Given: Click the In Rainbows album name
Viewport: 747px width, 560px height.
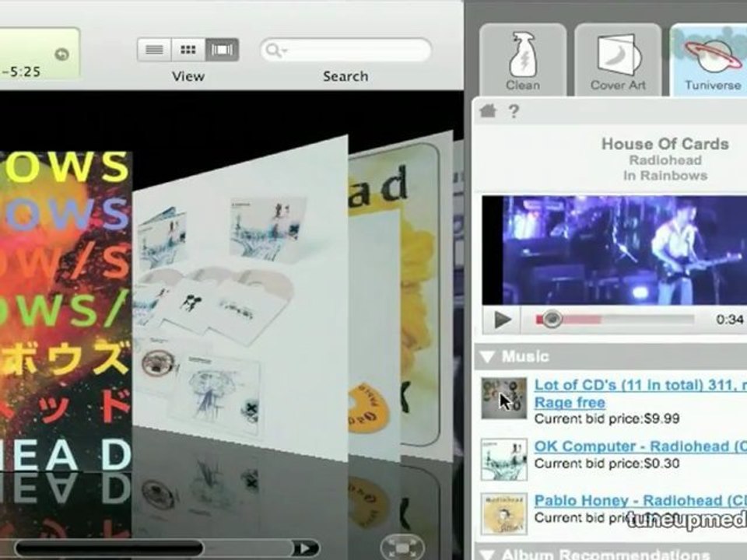Looking at the screenshot, I should (x=665, y=175).
